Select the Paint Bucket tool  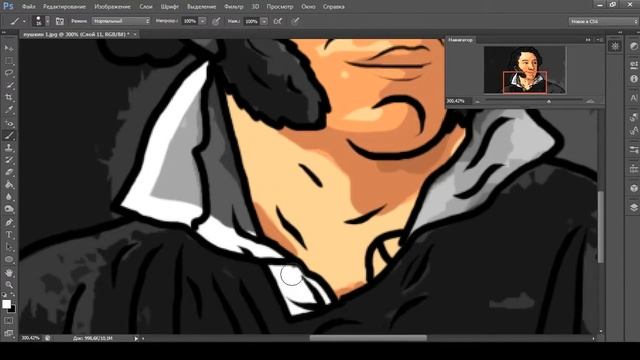9,185
